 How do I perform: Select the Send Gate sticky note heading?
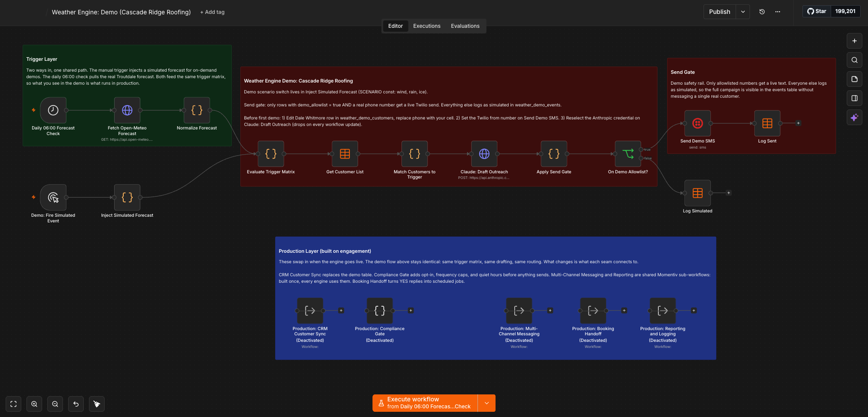[683, 72]
